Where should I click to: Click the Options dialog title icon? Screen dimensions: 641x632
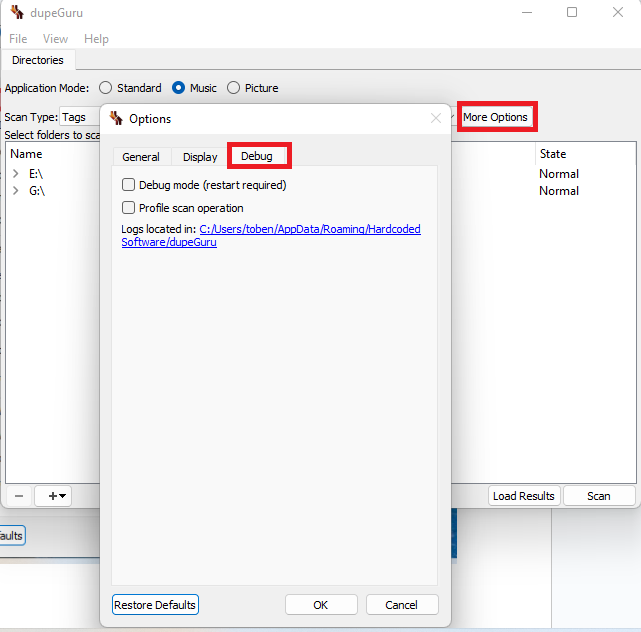(116, 118)
